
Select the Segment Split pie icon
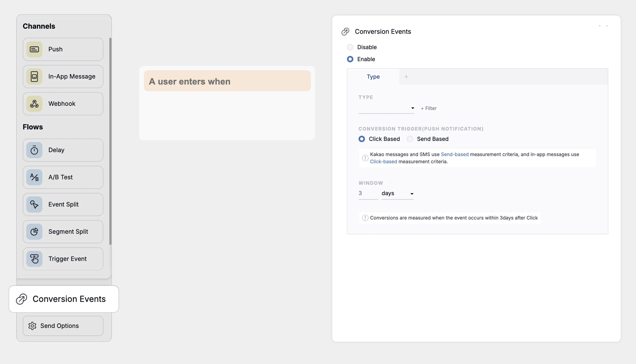click(x=34, y=232)
